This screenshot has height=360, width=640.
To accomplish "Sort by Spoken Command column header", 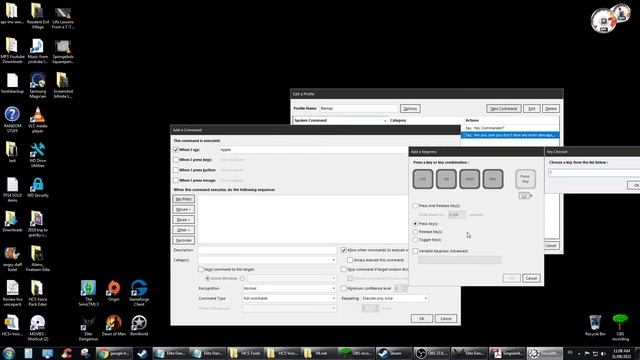I will coord(340,120).
